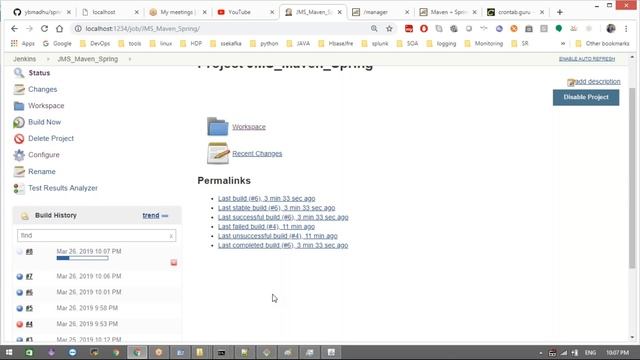
Task: Open the DevOps bookmarks folder
Action: (95, 43)
